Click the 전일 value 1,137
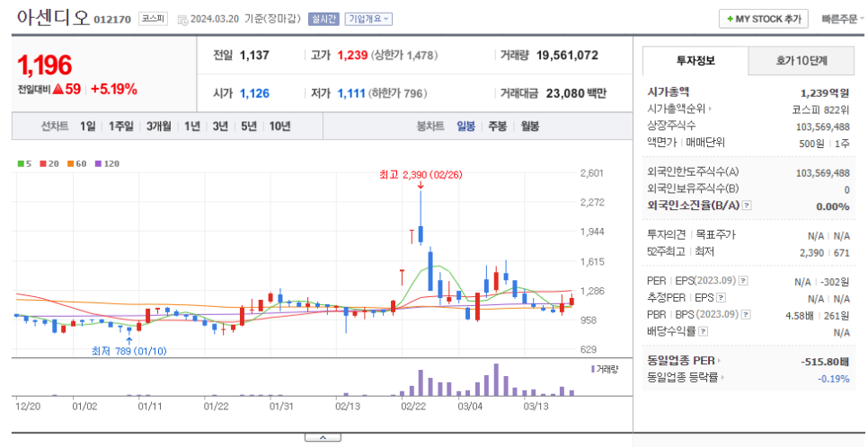 254,56
